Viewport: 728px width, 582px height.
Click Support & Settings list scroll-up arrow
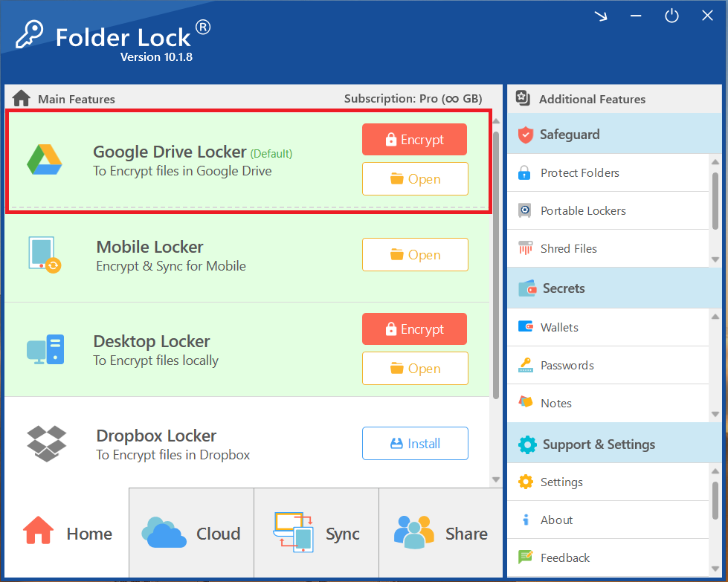pyautogui.click(x=715, y=471)
